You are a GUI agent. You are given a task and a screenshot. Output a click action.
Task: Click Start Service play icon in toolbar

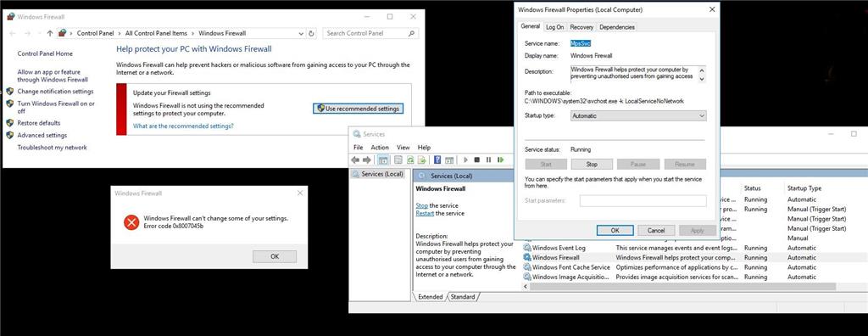pyautogui.click(x=465, y=160)
